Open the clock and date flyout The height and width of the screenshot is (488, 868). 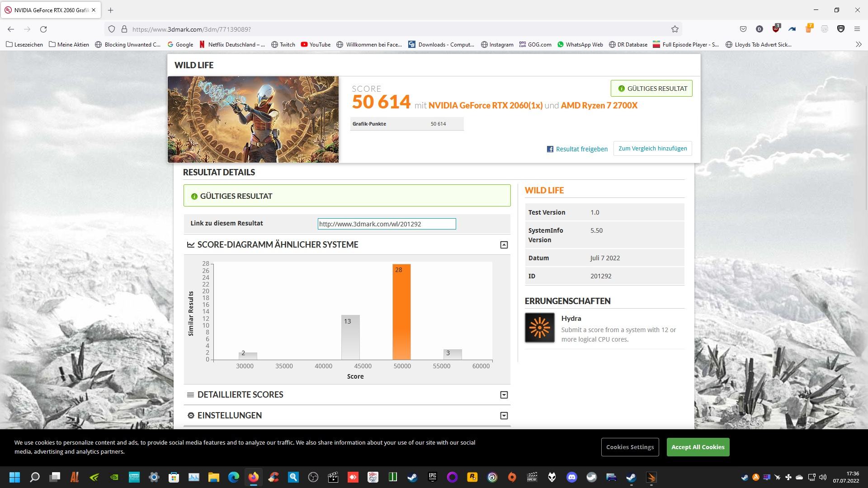pos(846,477)
